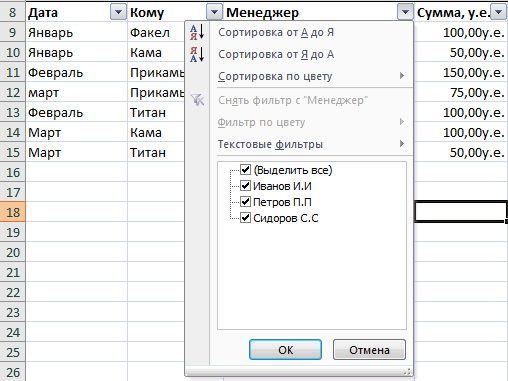
Task: Open the Кому column filter dropdown
Action: (x=214, y=12)
